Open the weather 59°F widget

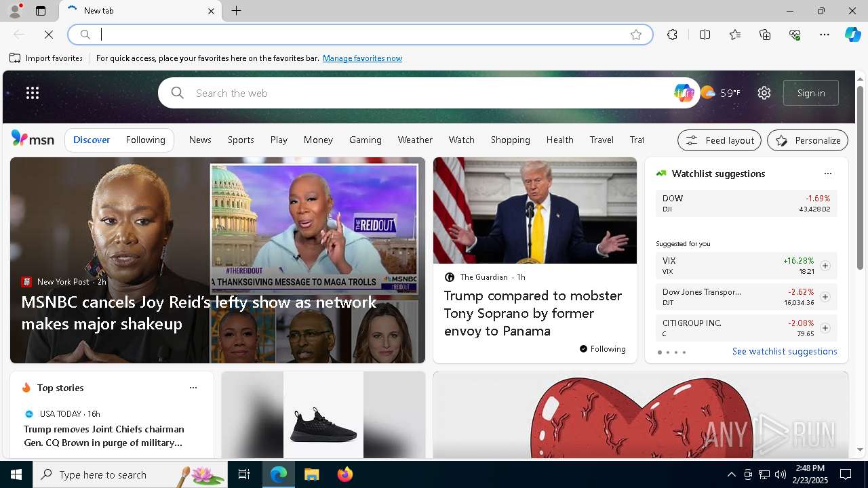[721, 93]
